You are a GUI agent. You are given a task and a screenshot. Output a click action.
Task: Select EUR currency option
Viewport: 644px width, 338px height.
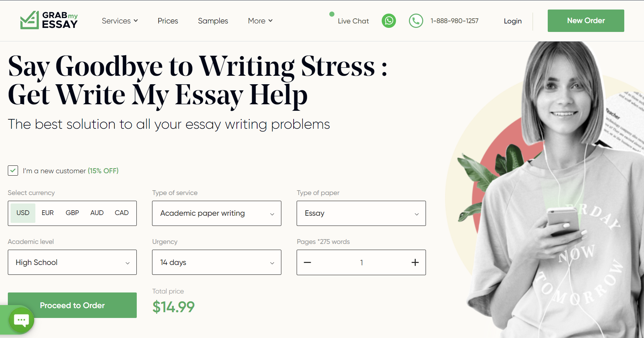coord(48,213)
